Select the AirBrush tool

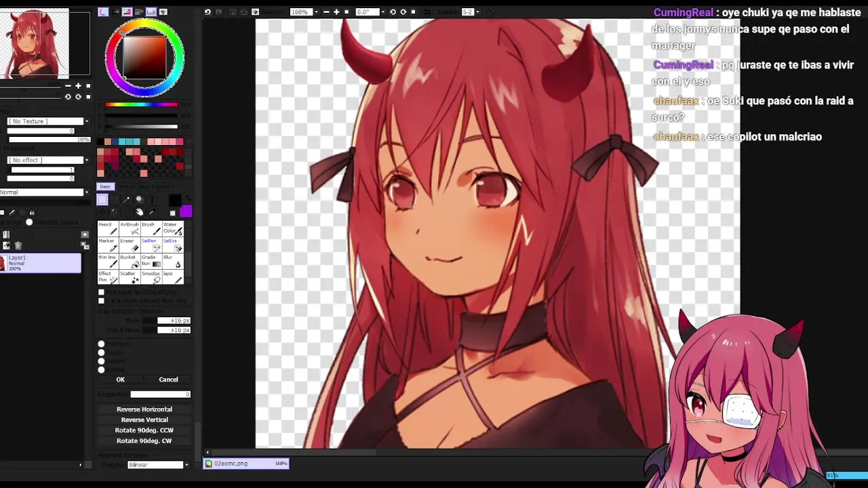[x=130, y=228]
